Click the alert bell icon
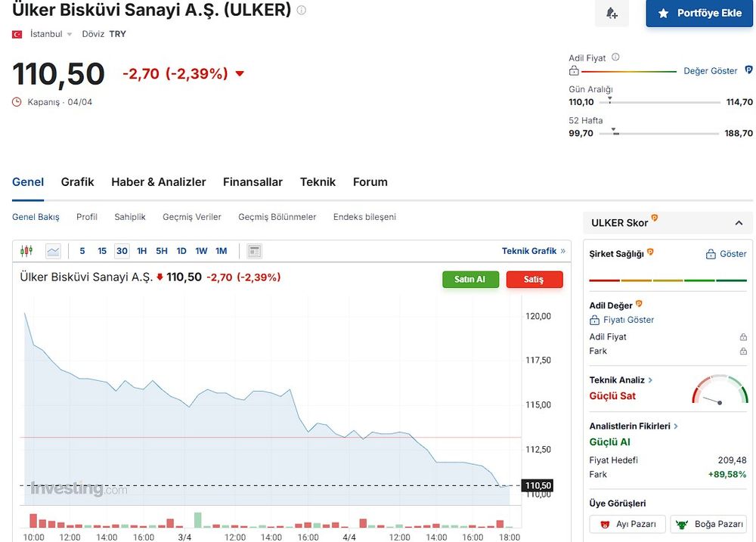The width and height of the screenshot is (756, 542). pos(612,13)
